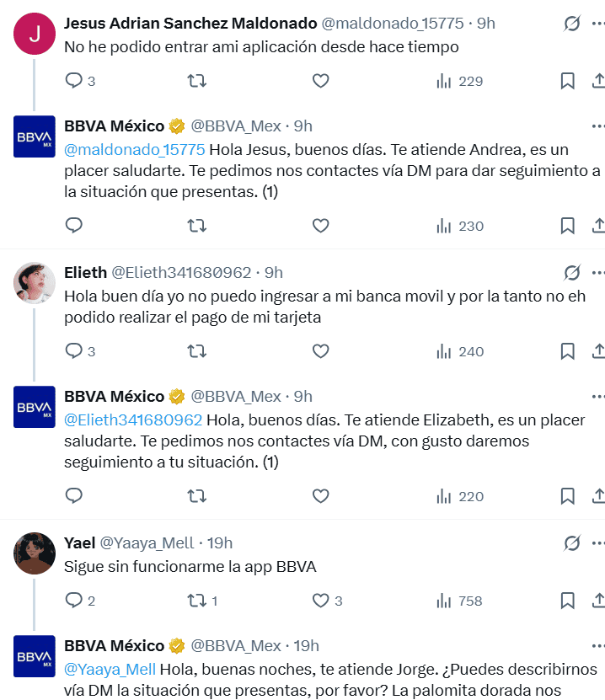Click the @maldonado_15775 mention link
The height and width of the screenshot is (700, 605).
pos(135,150)
